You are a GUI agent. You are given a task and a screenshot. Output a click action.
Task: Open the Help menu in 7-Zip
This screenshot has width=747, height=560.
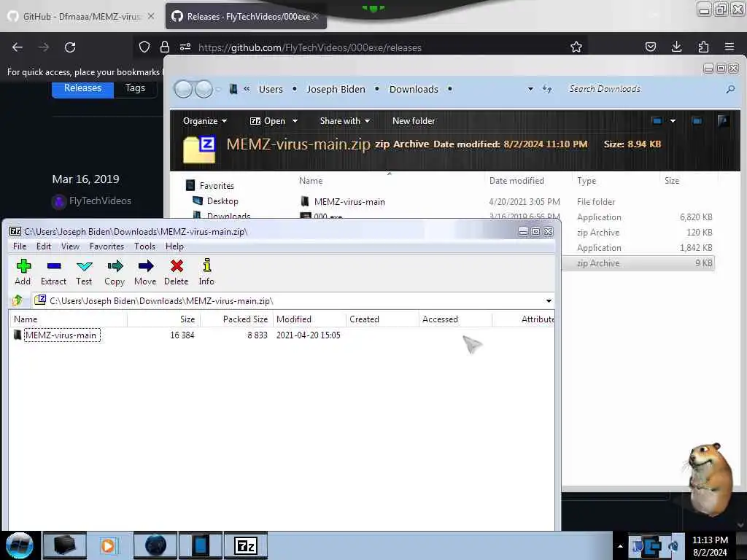(174, 246)
